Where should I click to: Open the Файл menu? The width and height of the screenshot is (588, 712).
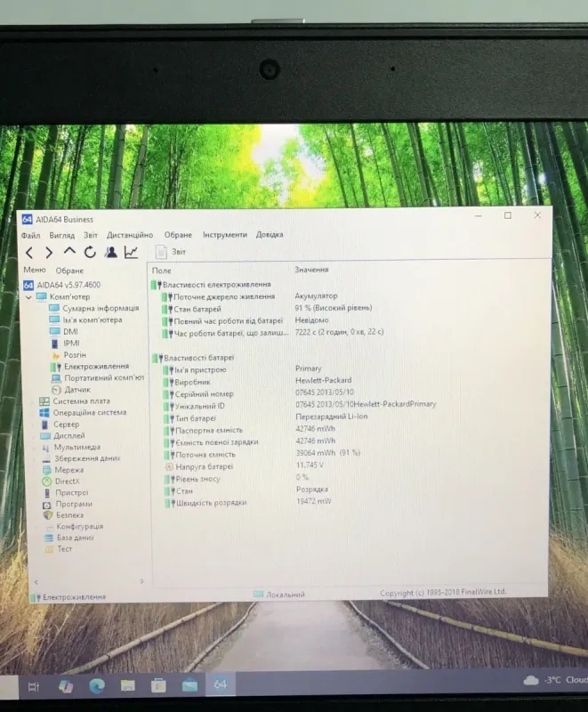[x=30, y=235]
